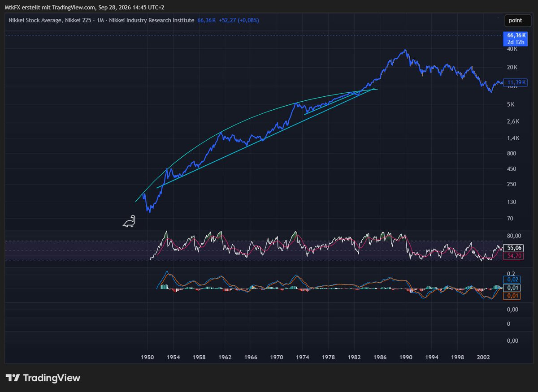
Task: Click the TradingView logo at bottom left
Action: point(43,378)
